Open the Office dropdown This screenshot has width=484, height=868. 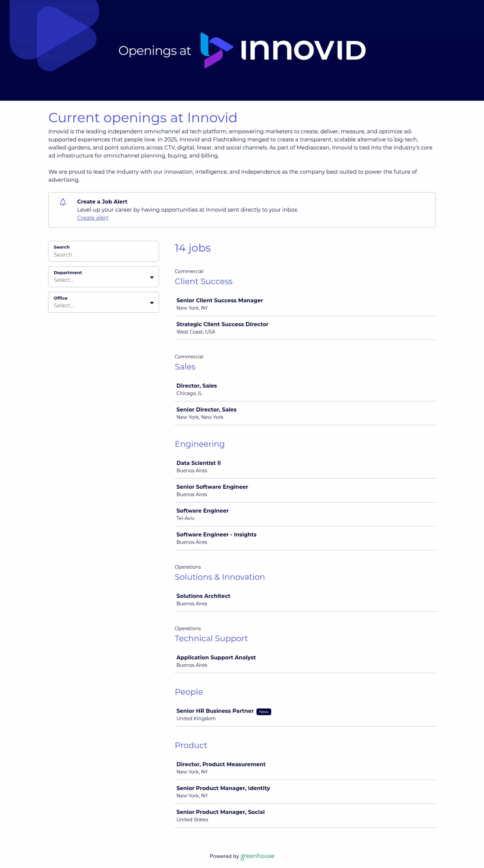click(104, 302)
